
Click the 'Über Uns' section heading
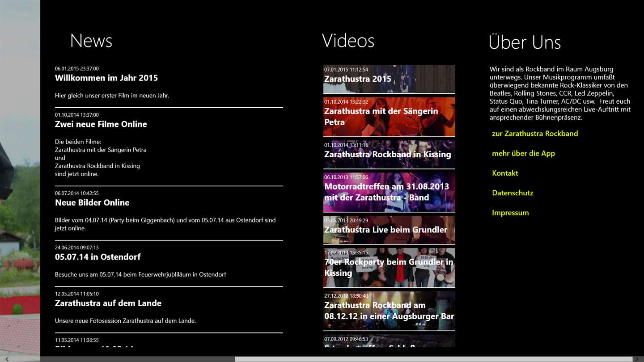[x=525, y=42]
